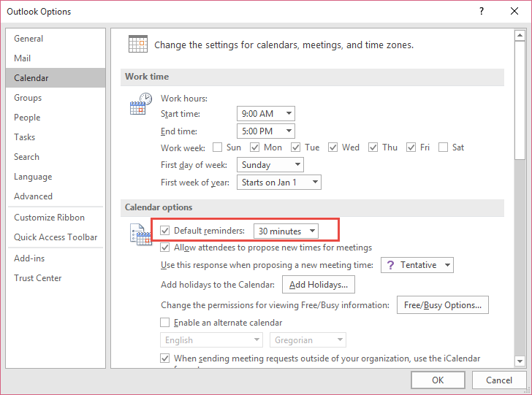
Task: Click the calendar settings header icon
Action: tap(137, 44)
